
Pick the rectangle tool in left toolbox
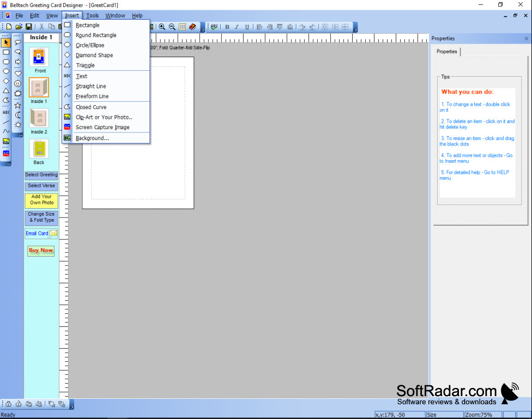point(6,52)
